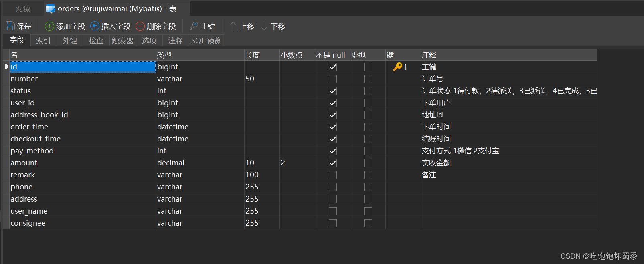Switch to the 触发器 (Triggers) tab
Screen dimensions: 644x264
coord(123,40)
